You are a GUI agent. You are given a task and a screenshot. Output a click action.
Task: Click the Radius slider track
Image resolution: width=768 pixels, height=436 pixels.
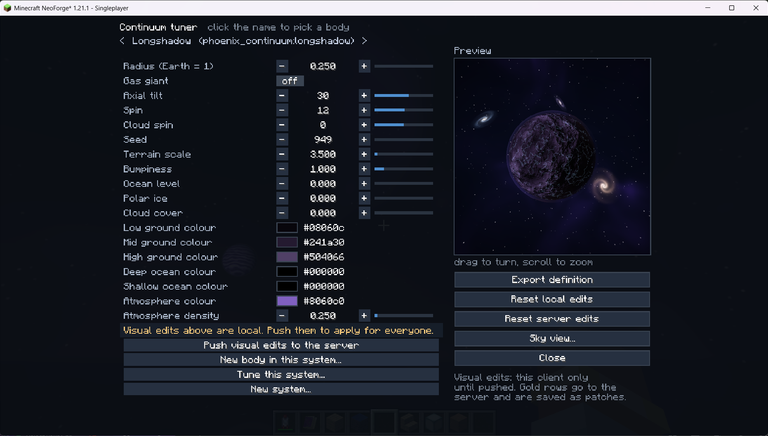click(404, 66)
